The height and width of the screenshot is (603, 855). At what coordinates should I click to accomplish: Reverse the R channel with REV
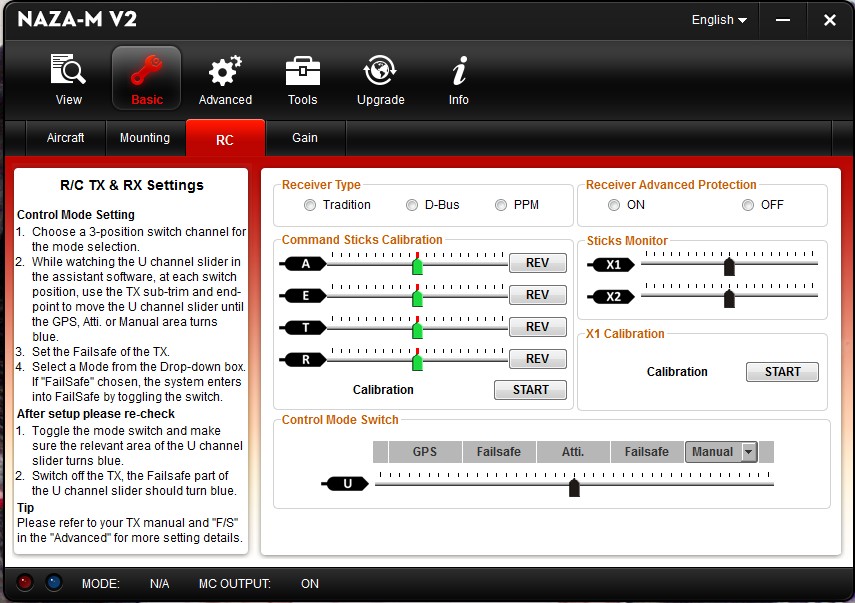[538, 359]
